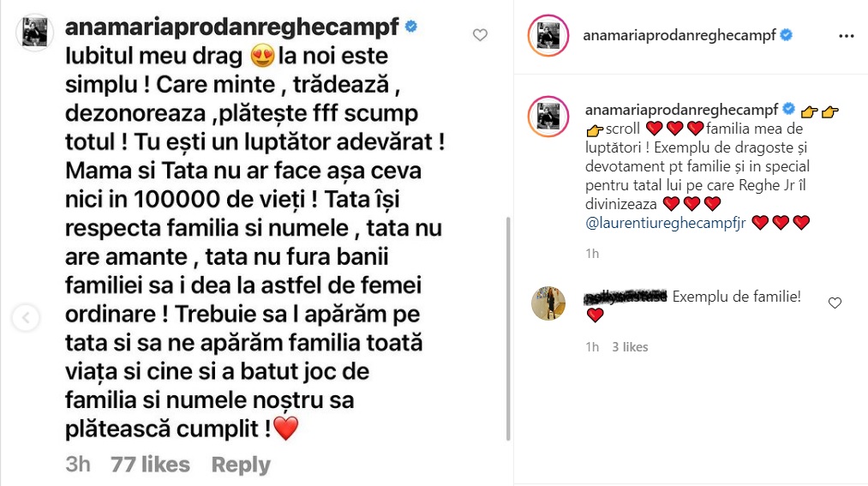Image resolution: width=868 pixels, height=486 pixels.
Task: Click the avatar in the screenshot comment
Action: click(x=37, y=33)
